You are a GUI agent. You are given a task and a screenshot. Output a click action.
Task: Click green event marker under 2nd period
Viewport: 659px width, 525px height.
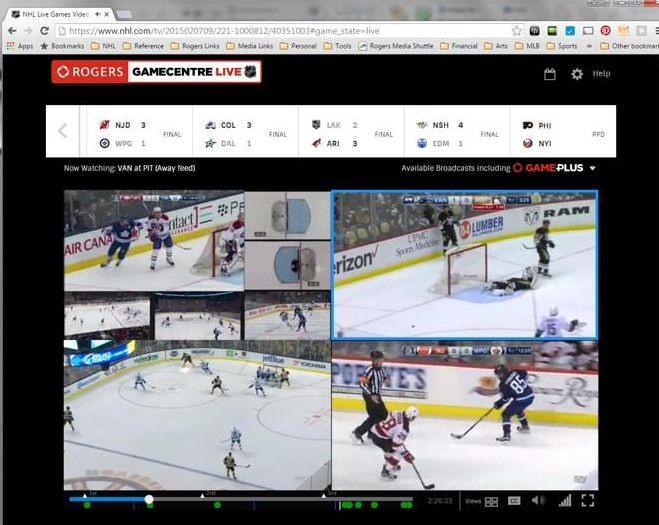pyautogui.click(x=217, y=505)
